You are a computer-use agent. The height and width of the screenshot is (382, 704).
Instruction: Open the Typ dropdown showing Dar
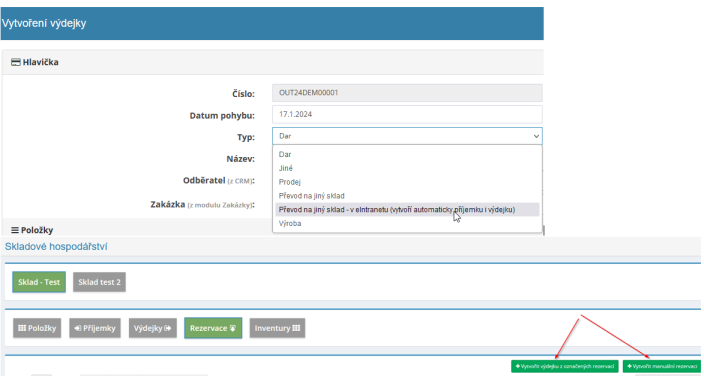[x=407, y=136]
